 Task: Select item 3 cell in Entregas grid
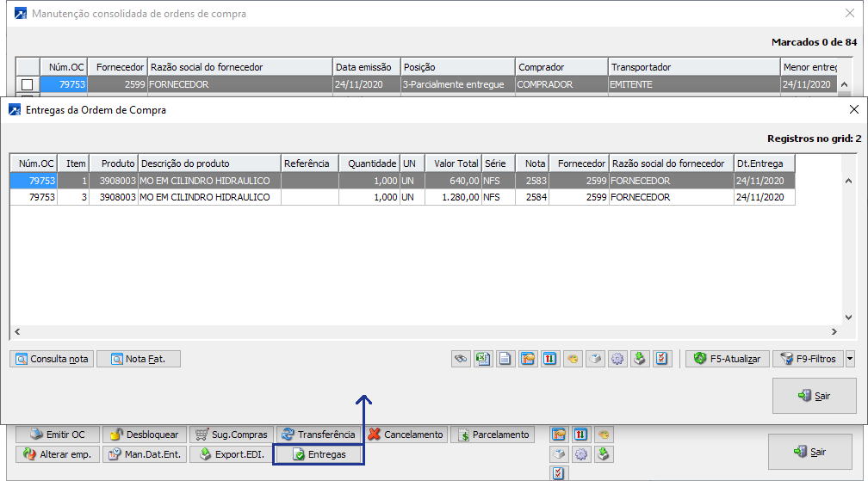(x=74, y=197)
